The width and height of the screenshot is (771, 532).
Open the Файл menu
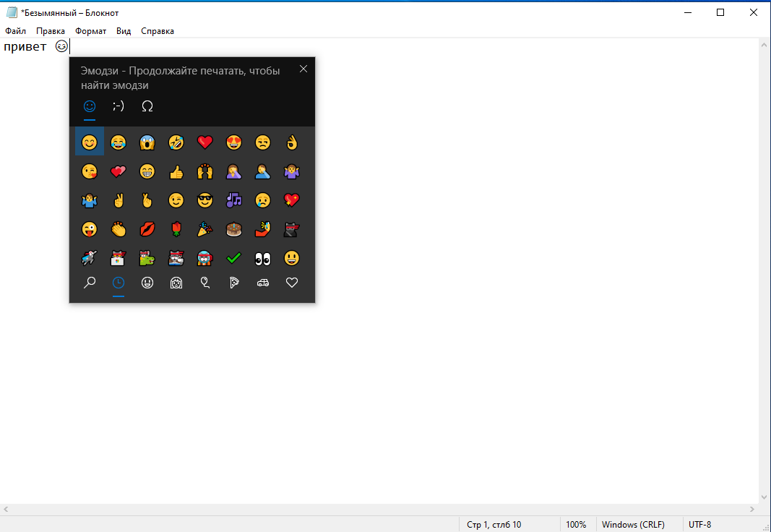tap(16, 31)
